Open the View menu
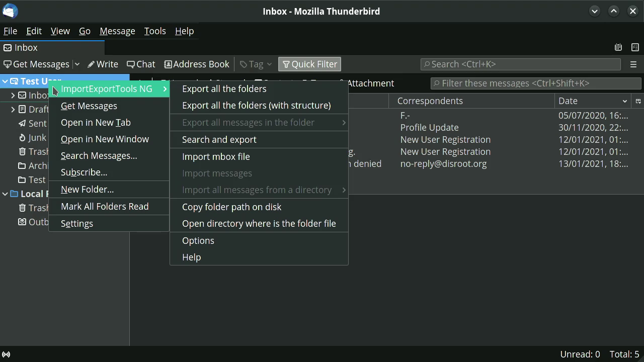 point(60,31)
